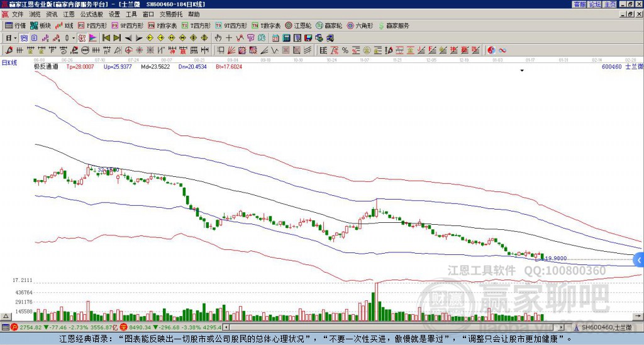
Task: Open the 工具 menu
Action: pyautogui.click(x=131, y=14)
